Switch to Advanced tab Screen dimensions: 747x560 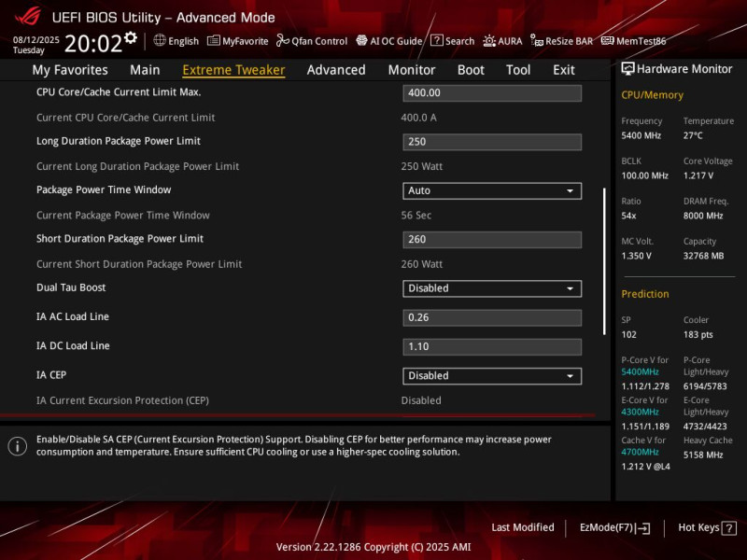click(x=336, y=70)
